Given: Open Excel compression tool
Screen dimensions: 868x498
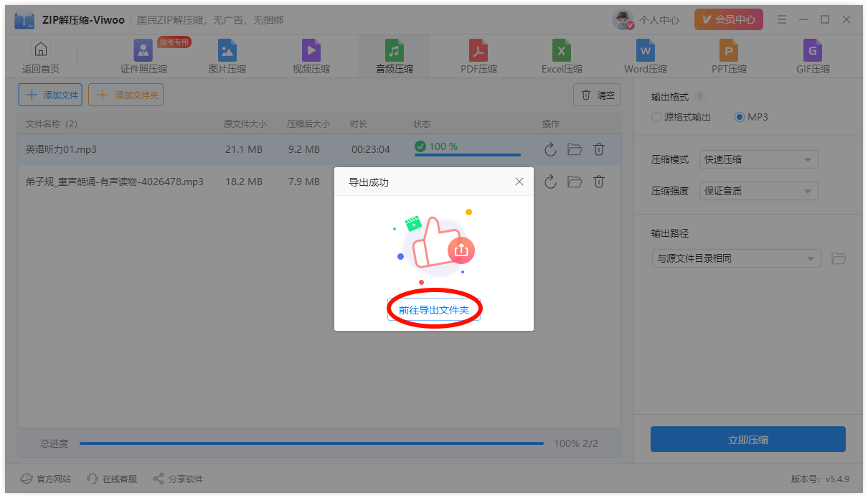Looking at the screenshot, I should point(562,57).
